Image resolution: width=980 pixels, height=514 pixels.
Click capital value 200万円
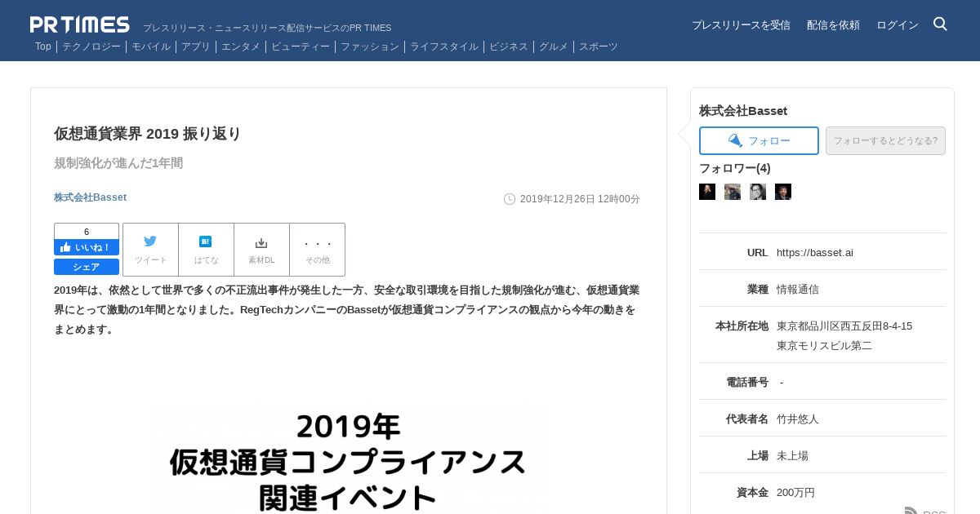point(795,492)
